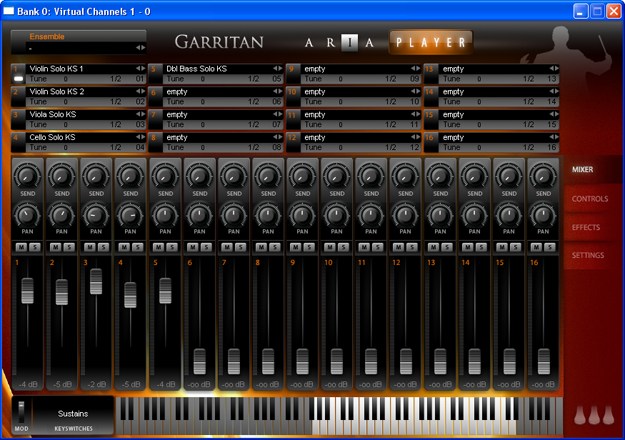Open the SETTINGS tab
The height and width of the screenshot is (440, 625).
coord(588,255)
